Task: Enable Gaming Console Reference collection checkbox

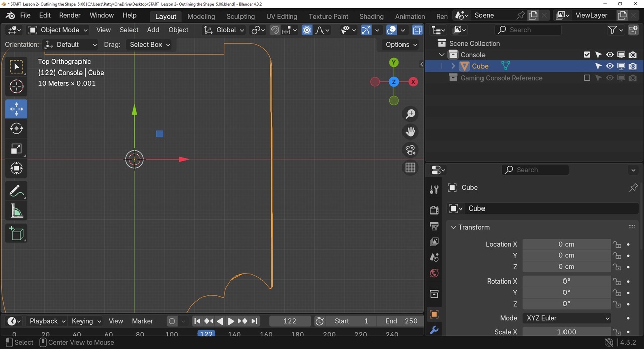Action: click(x=587, y=78)
